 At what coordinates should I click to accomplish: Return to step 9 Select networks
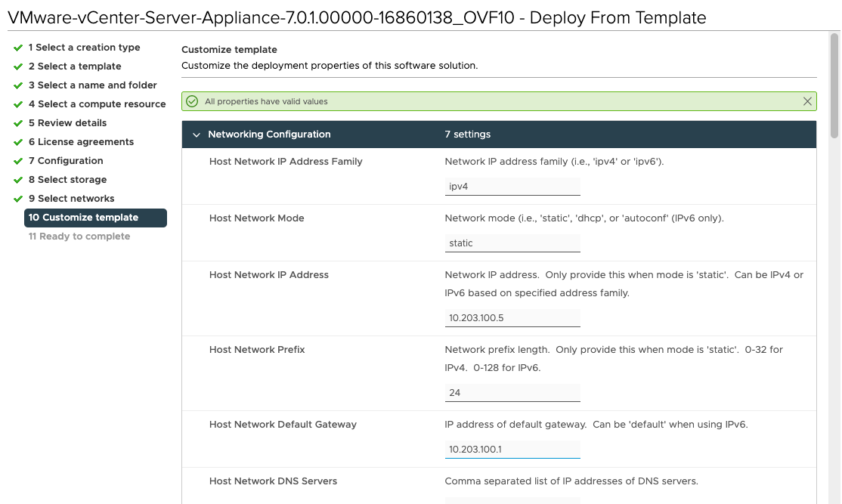[71, 199]
